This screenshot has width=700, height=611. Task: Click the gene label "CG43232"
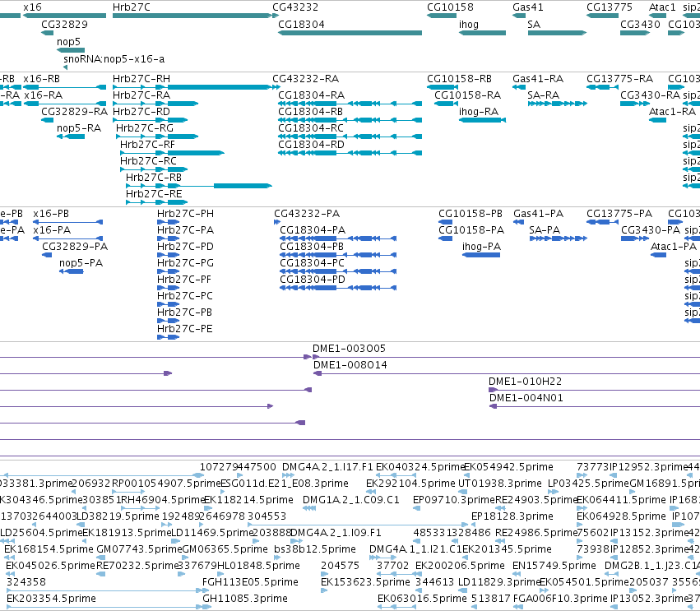point(295,7)
